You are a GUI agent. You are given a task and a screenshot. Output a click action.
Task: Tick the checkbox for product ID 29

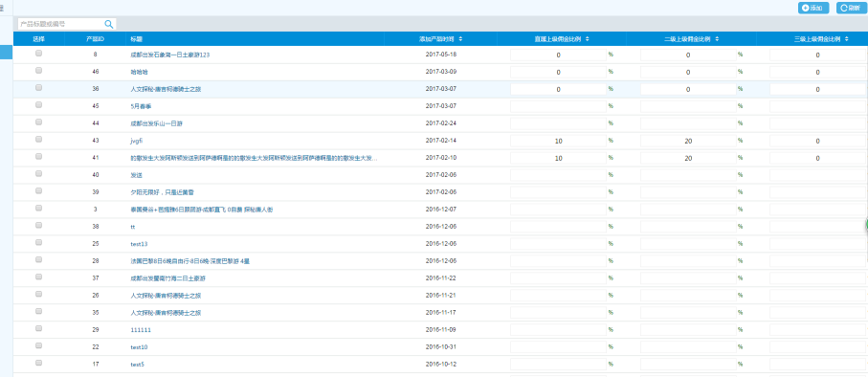pos(38,328)
